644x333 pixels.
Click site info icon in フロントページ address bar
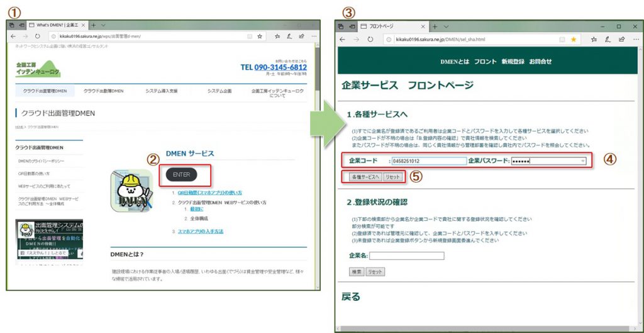tap(389, 40)
